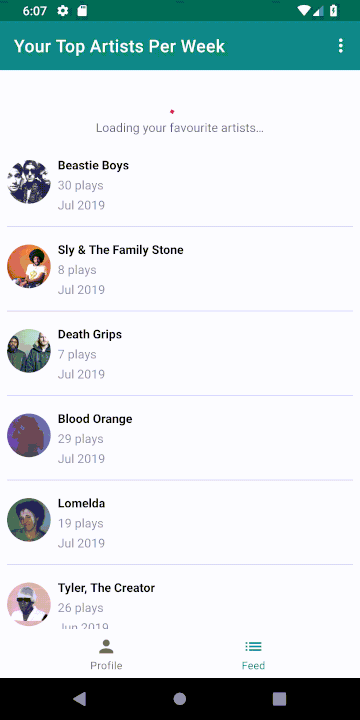Tap the settings gear in status bar
The height and width of the screenshot is (720, 360).
pyautogui.click(x=62, y=11)
